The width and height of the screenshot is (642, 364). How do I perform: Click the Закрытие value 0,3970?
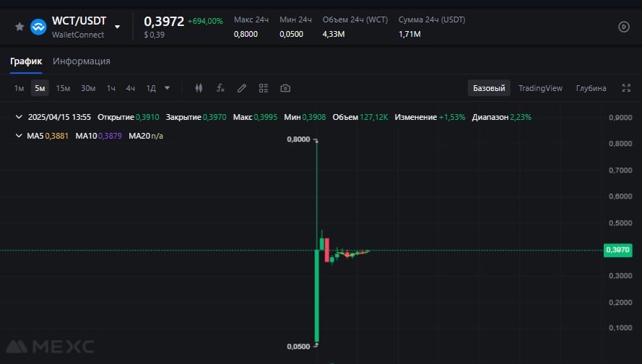[214, 117]
